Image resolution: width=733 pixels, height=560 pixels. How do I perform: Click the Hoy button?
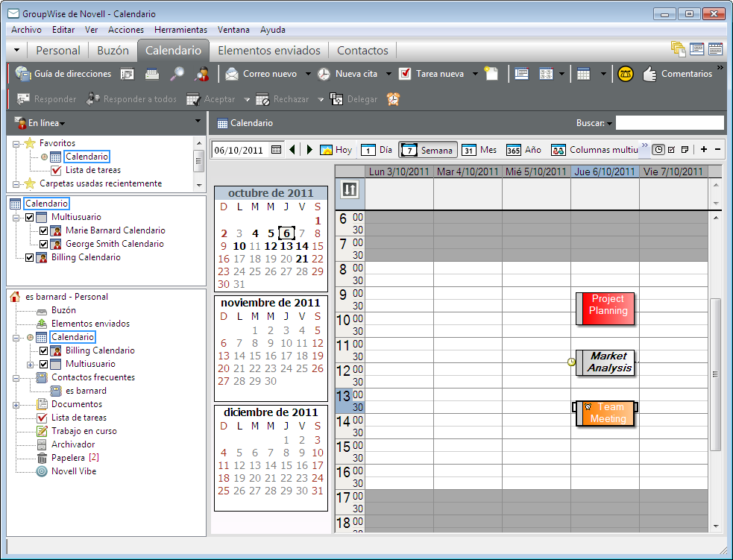point(336,150)
